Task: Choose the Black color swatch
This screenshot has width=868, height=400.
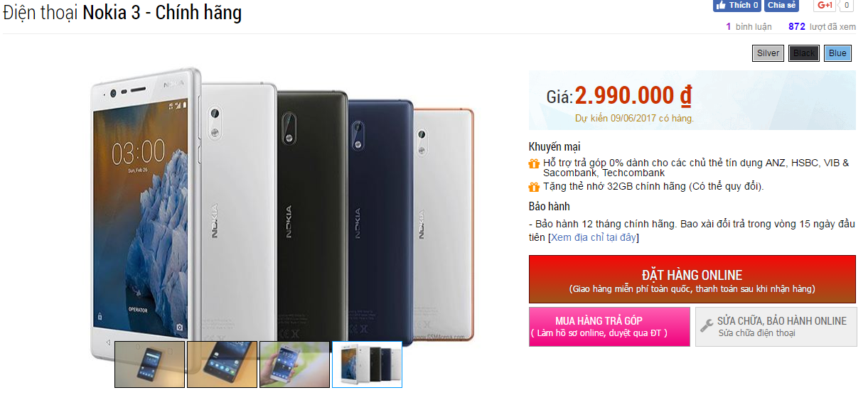Action: pos(804,53)
